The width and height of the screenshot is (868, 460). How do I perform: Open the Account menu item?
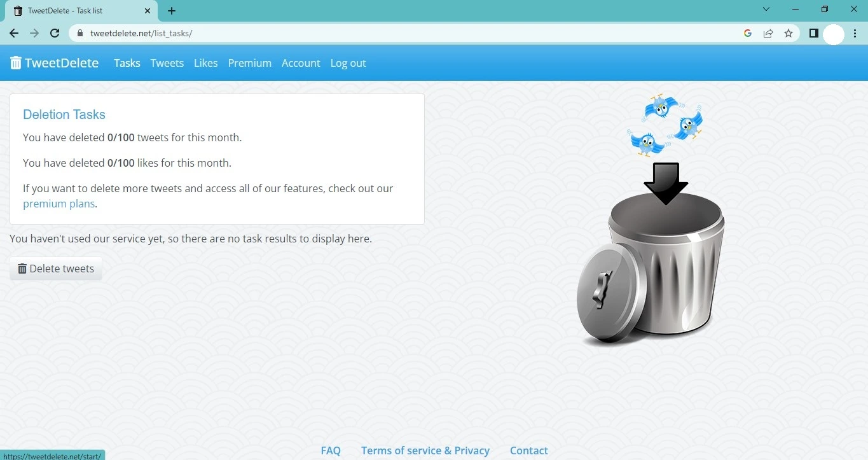(301, 63)
